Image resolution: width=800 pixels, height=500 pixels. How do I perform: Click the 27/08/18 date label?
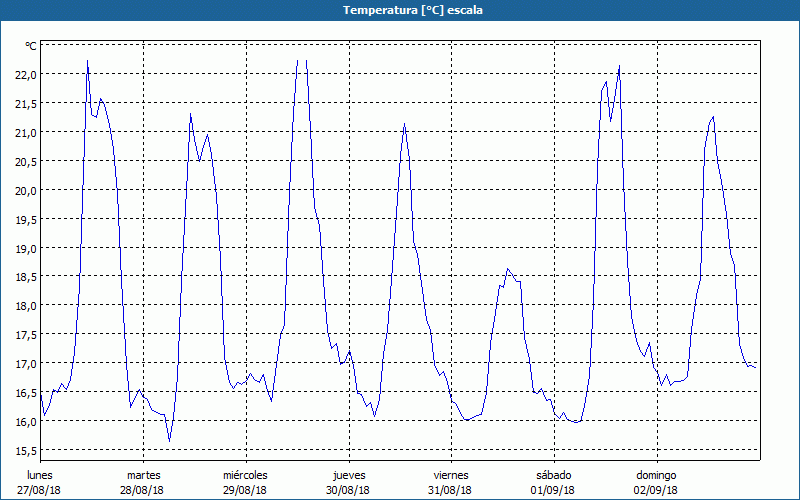(x=39, y=490)
